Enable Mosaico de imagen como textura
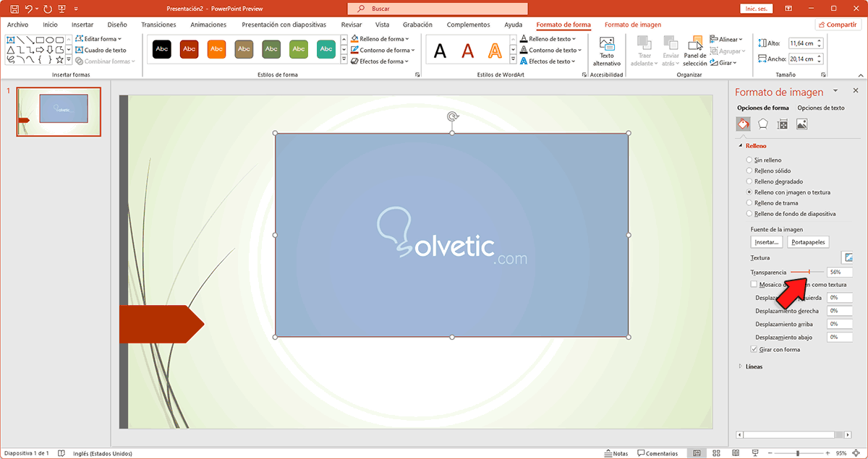Image resolution: width=868 pixels, height=459 pixels. 753,284
